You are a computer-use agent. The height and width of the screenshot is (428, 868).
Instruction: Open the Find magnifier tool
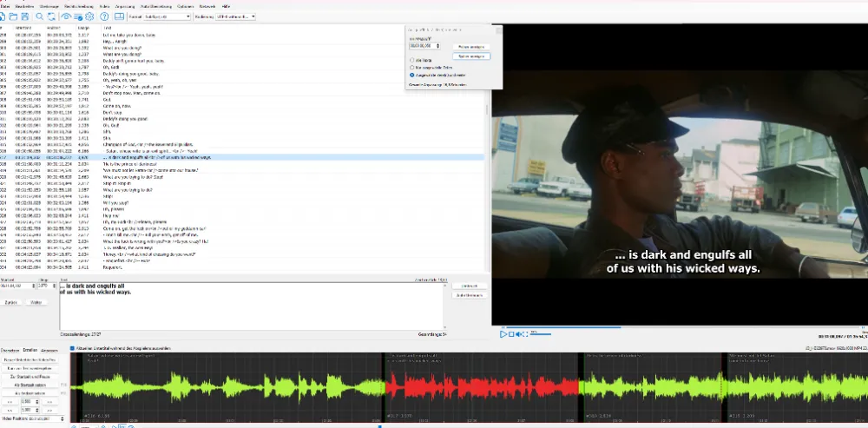40,16
